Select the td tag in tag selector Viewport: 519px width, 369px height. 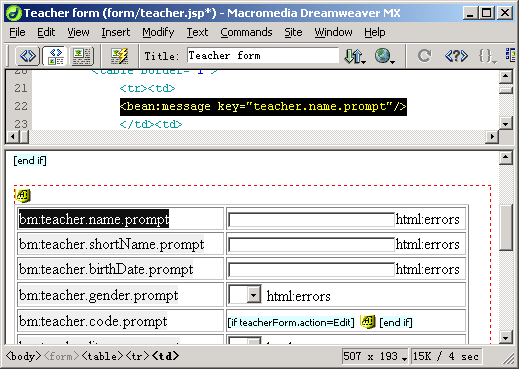pyautogui.click(x=165, y=356)
